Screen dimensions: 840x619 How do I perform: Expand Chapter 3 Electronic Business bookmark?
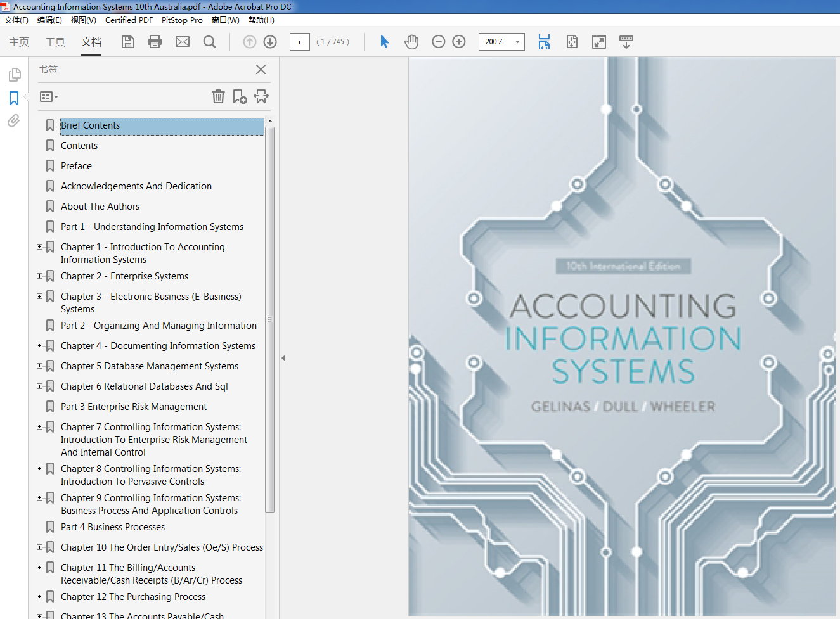(40, 297)
